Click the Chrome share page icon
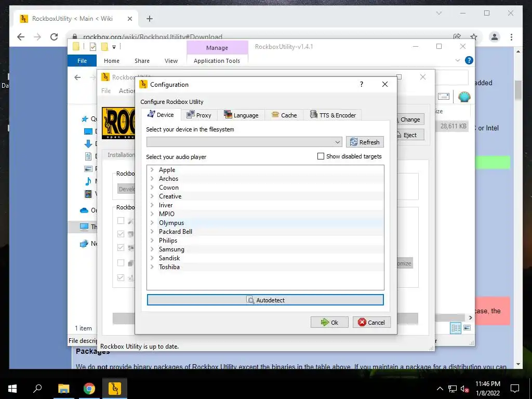The height and width of the screenshot is (399, 532). [x=457, y=37]
